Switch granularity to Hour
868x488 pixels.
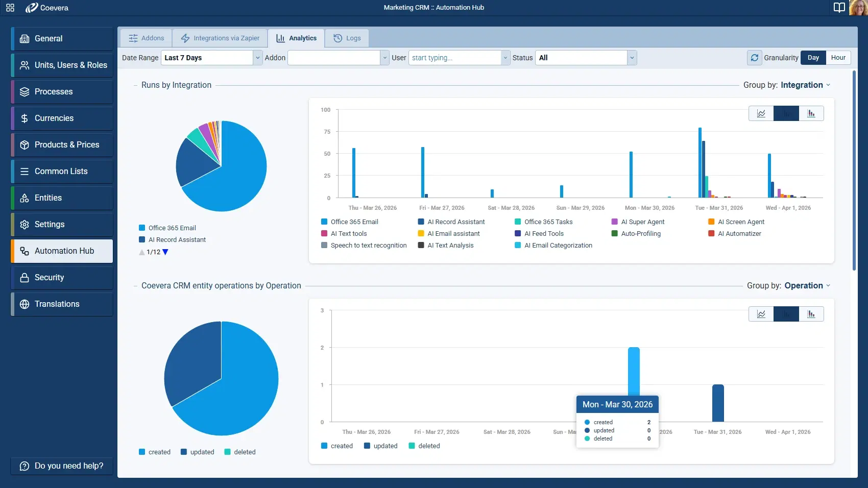(838, 57)
